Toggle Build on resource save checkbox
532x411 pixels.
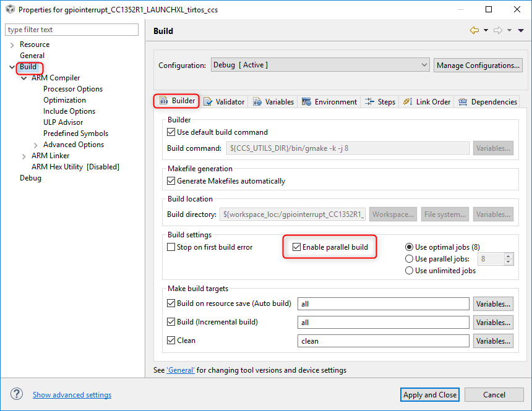coord(171,303)
